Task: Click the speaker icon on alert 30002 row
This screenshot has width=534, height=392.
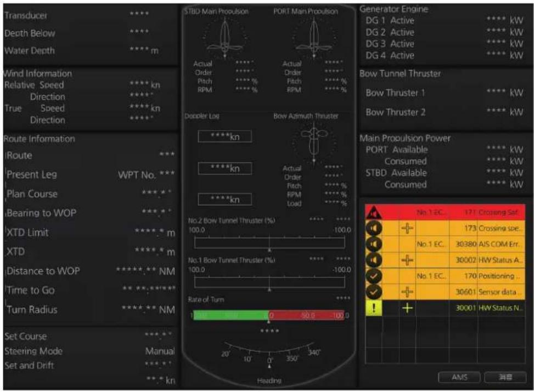Action: coord(374,260)
